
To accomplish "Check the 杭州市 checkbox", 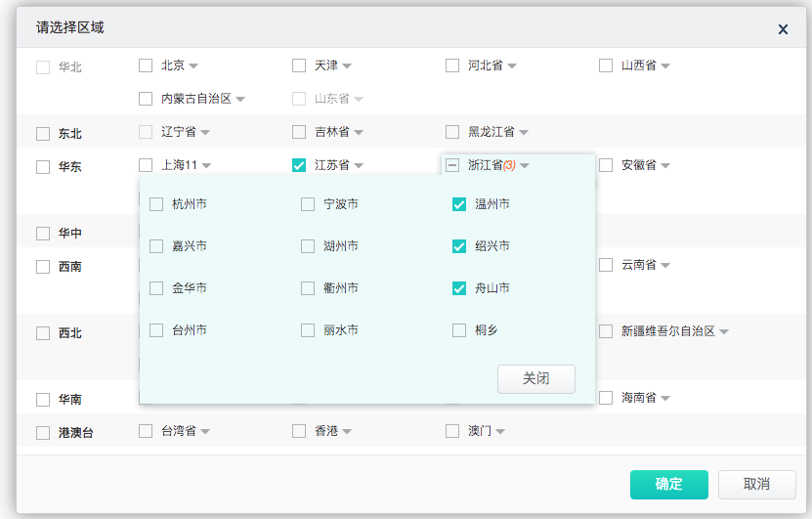I will point(156,204).
